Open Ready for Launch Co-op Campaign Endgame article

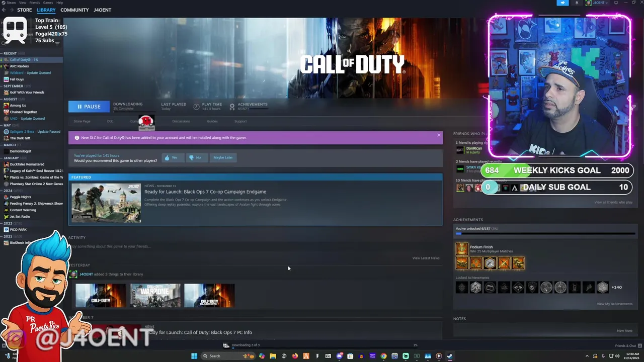pos(205,192)
